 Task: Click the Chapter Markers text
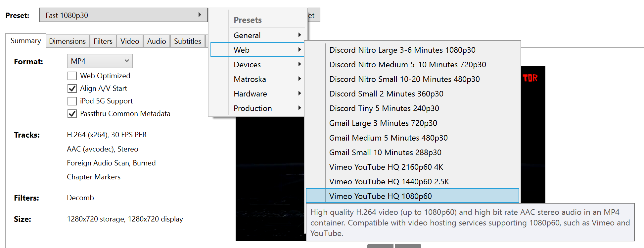click(94, 177)
